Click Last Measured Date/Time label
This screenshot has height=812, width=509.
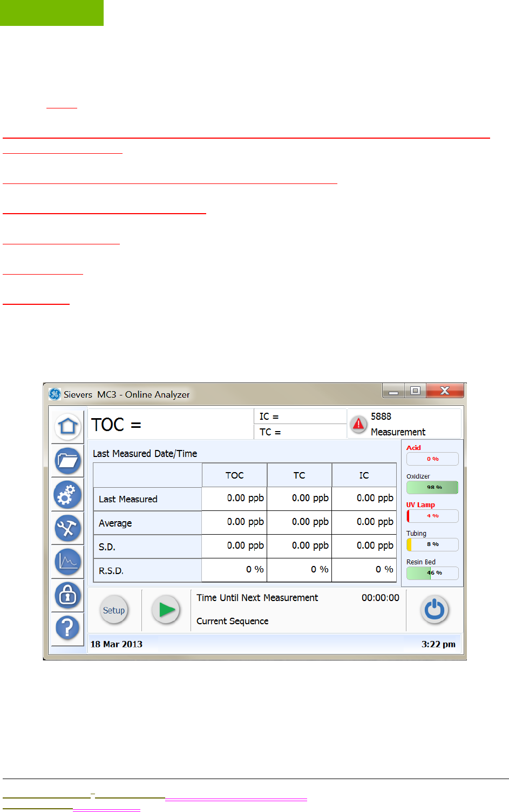145,454
